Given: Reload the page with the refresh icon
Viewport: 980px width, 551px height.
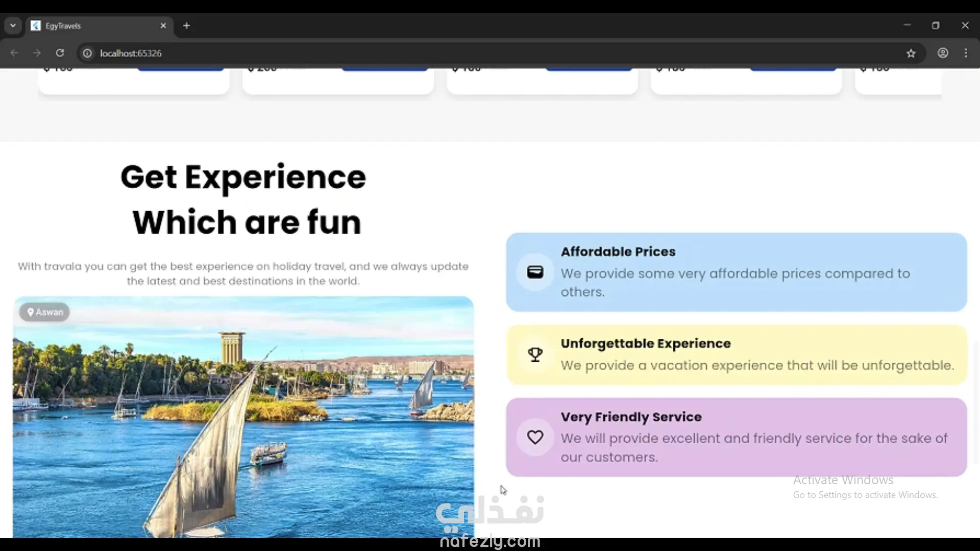Looking at the screenshot, I should click(x=60, y=53).
